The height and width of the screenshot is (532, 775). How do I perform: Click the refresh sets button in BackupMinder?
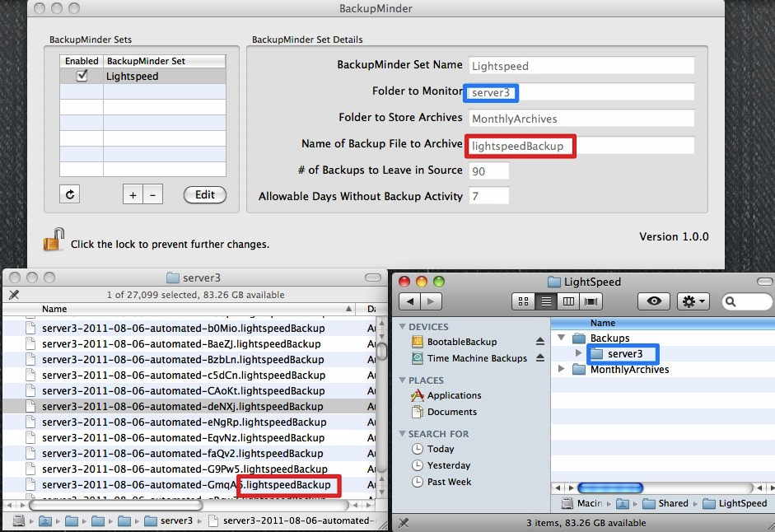tap(70, 194)
